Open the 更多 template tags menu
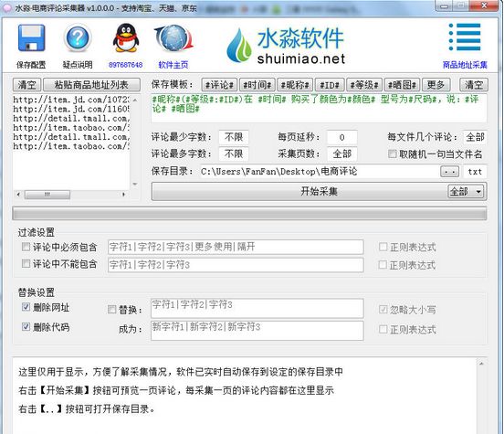 (x=436, y=85)
